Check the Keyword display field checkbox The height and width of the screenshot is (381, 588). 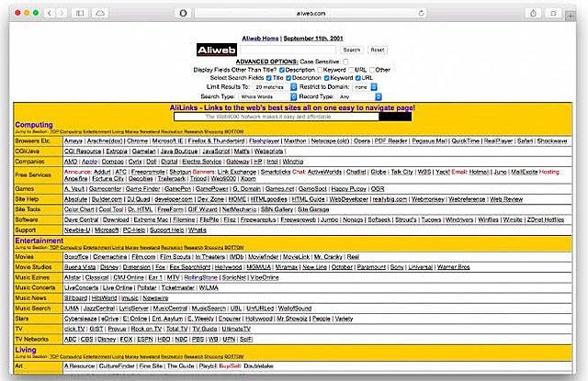(320, 70)
